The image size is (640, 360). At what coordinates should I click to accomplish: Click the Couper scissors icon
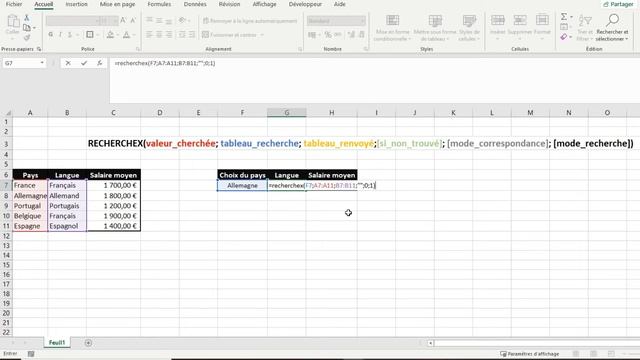point(27,18)
